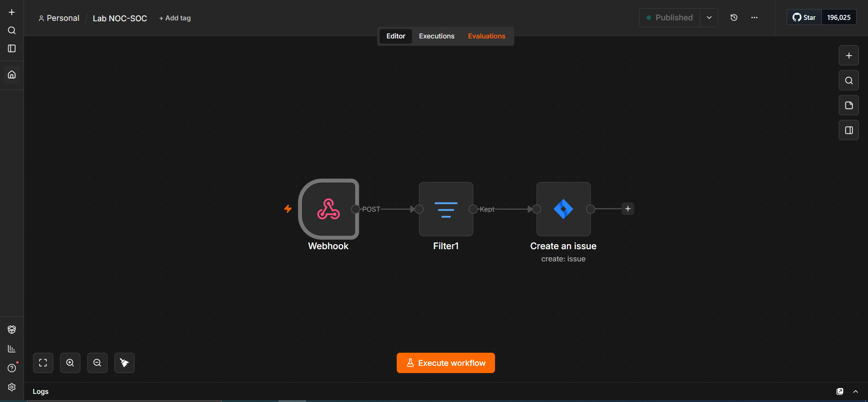Viewport: 868px width, 402px height.
Task: Expand the Logs panel chevron
Action: 856,392
